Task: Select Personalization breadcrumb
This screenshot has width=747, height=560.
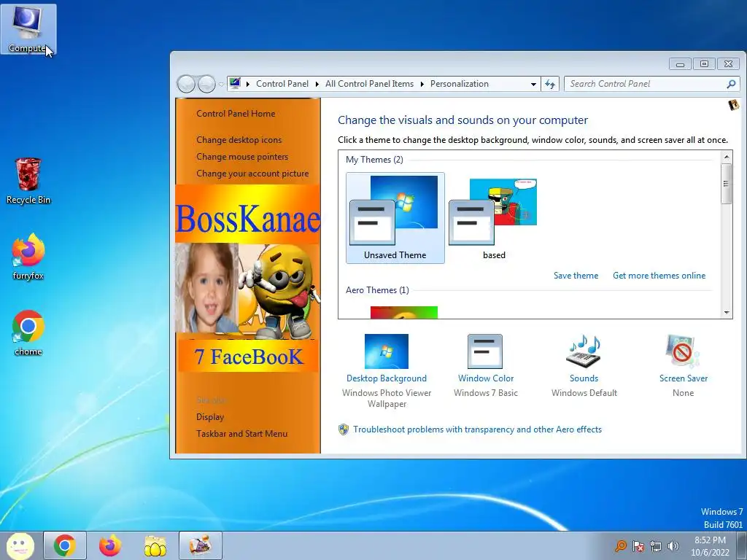Action: click(460, 84)
